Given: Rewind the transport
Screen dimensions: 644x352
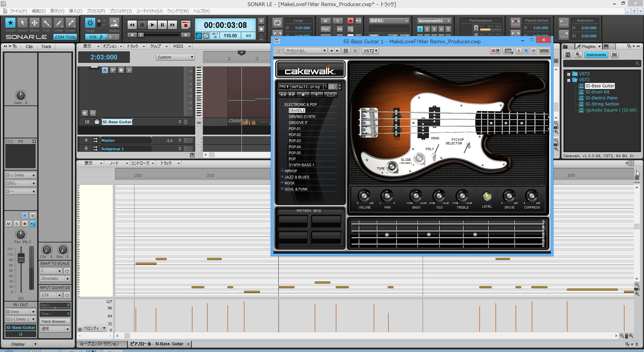Looking at the screenshot, I should click(x=132, y=25).
